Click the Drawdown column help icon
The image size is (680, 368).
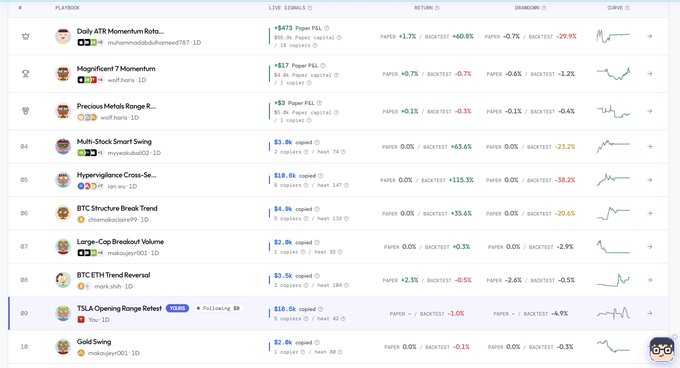[544, 8]
